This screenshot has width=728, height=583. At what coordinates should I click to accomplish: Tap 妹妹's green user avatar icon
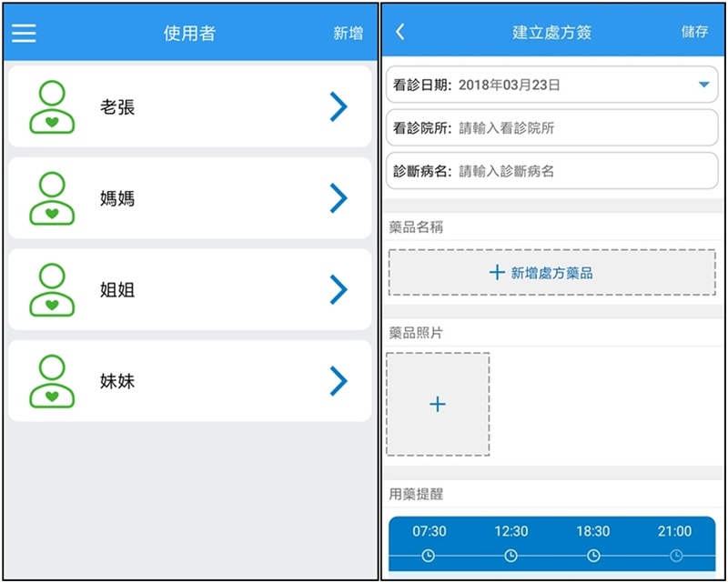[x=52, y=381]
